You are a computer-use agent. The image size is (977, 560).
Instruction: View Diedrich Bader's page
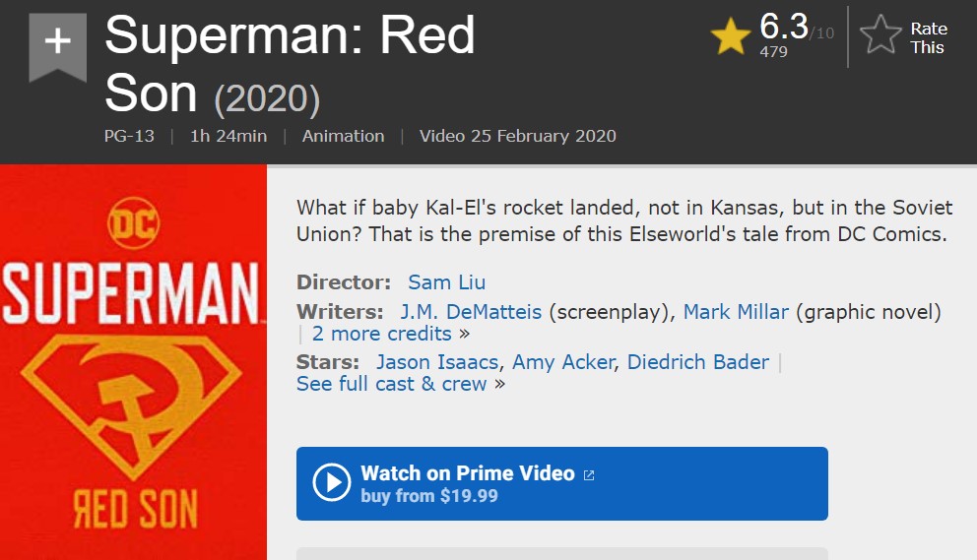(698, 362)
